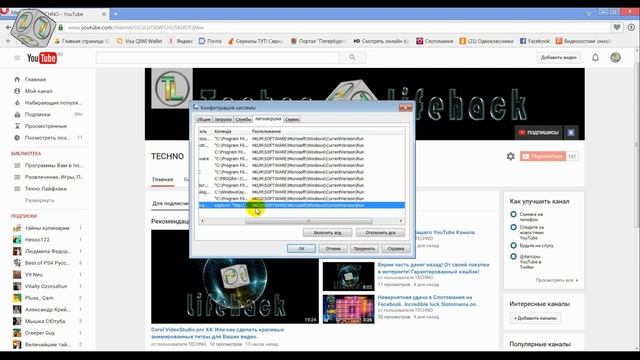This screenshot has width=640, height=360.
Task: Click Отмена in the configuration dialog
Action: point(333,249)
